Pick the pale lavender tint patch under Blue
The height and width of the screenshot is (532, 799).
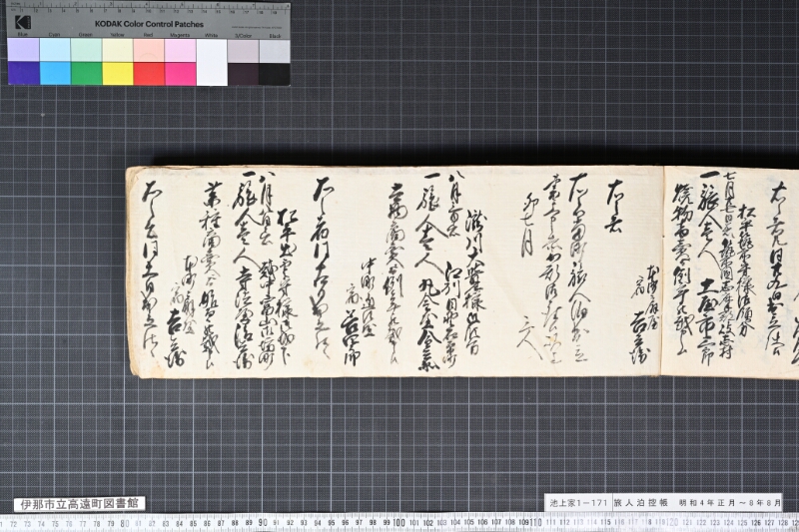23,50
